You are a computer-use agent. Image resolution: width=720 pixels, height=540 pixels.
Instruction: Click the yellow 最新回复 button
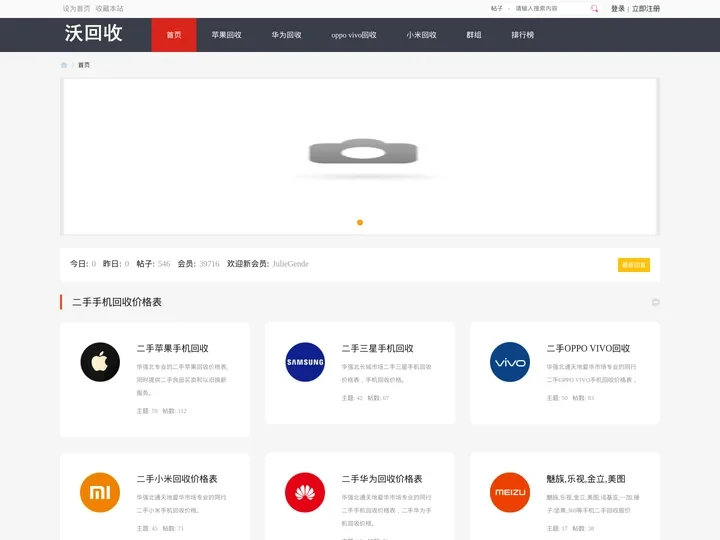click(634, 265)
